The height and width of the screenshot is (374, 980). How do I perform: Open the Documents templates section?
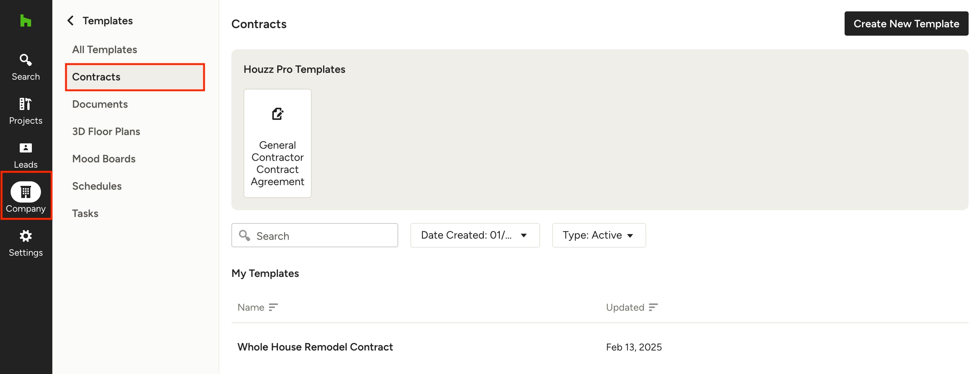coord(100,104)
